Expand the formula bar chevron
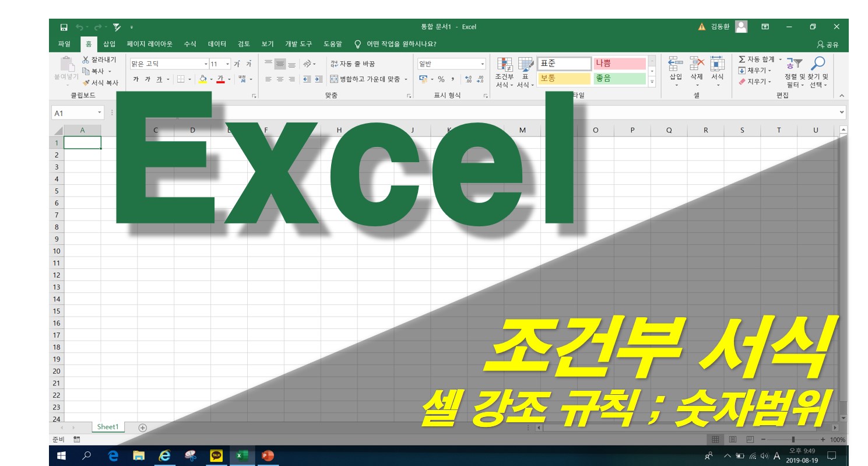The height and width of the screenshot is (466, 868). tap(841, 113)
